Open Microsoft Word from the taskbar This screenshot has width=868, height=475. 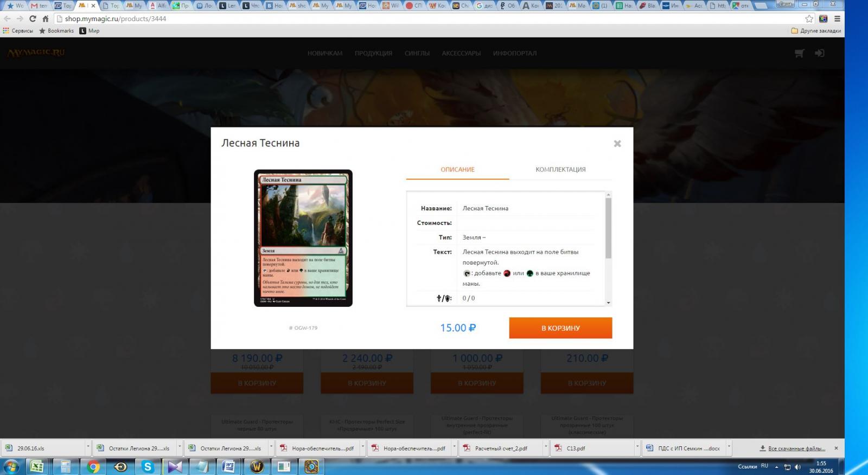[228, 466]
